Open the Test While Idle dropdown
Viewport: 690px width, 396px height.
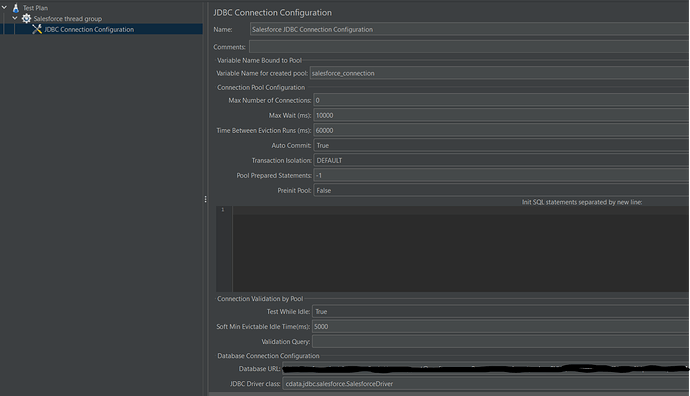click(501, 312)
